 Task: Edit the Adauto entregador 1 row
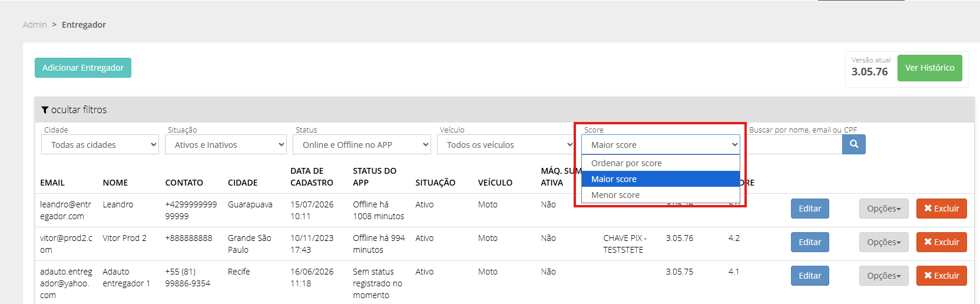coord(810,276)
